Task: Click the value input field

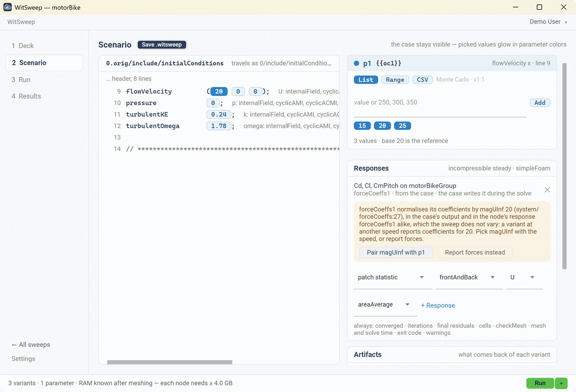Action: [x=440, y=103]
